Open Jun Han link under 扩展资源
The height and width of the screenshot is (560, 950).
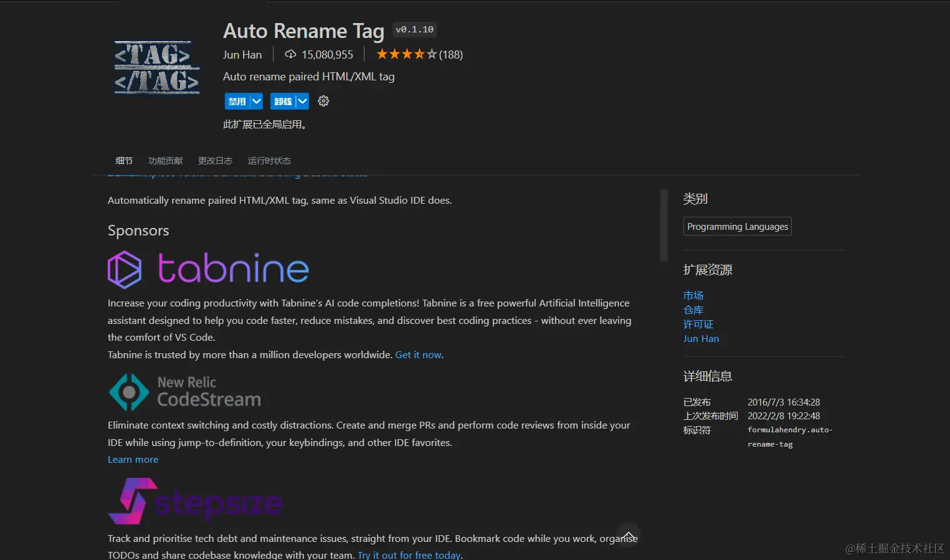coord(701,338)
